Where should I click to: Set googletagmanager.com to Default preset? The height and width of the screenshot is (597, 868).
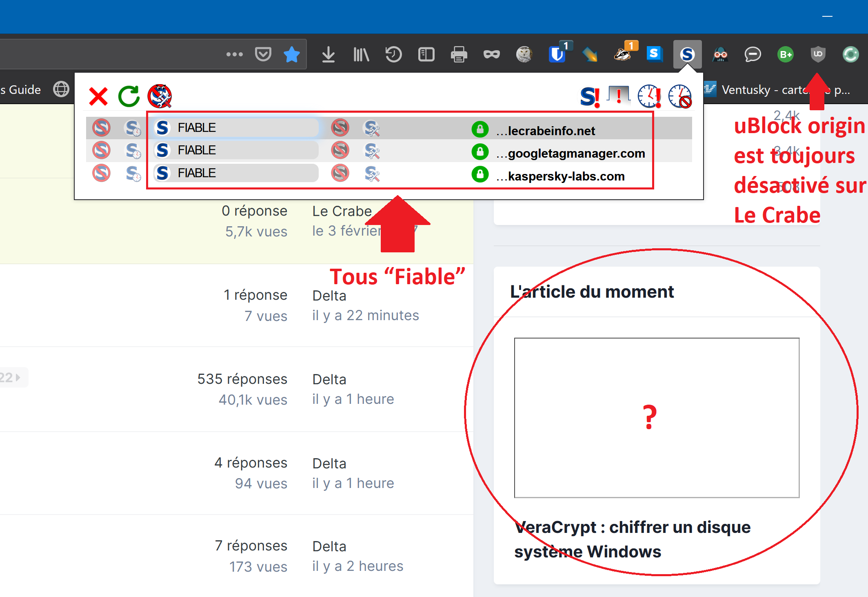(101, 150)
